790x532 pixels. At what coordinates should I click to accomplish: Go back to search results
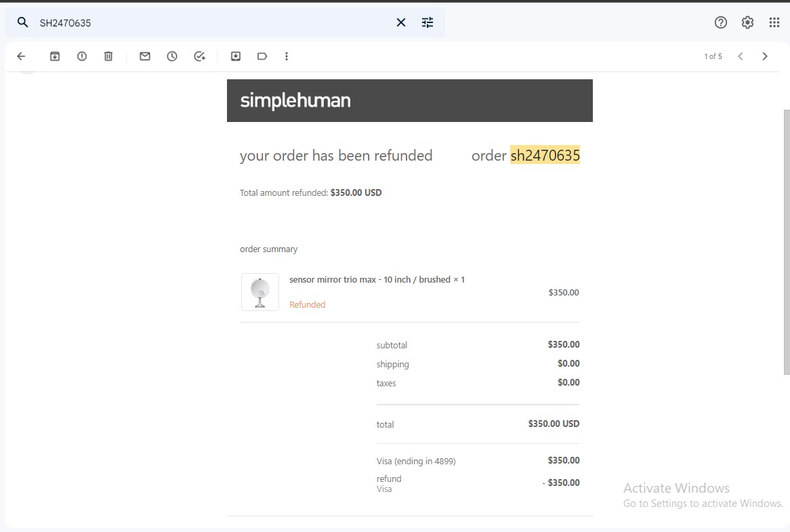point(21,56)
